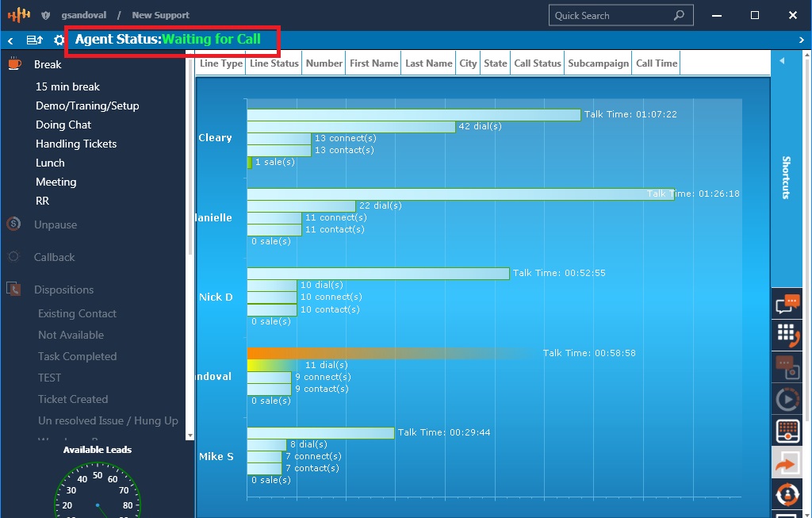Click Cleary's 42 dial(s) label
Image resolution: width=812 pixels, height=518 pixels.
[x=480, y=126]
